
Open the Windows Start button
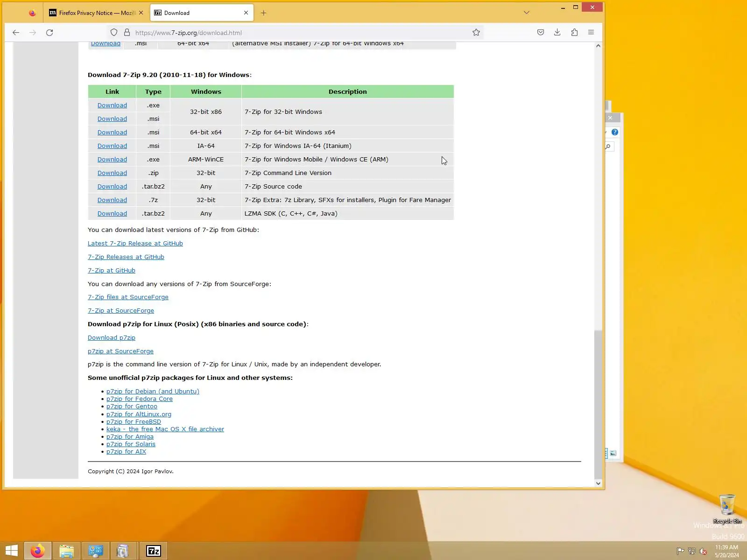(12, 551)
